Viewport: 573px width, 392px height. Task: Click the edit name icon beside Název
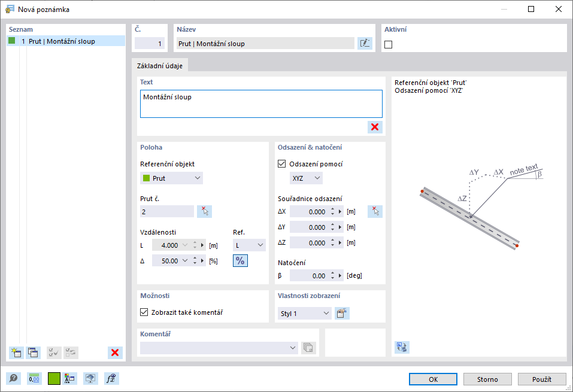pyautogui.click(x=364, y=43)
